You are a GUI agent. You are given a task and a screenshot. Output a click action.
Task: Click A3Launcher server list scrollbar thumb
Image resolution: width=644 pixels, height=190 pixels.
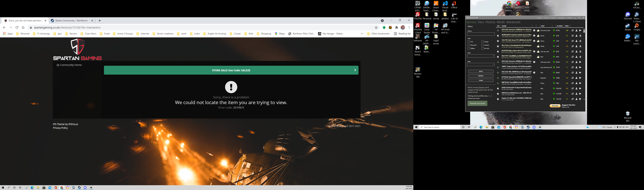pyautogui.click(x=584, y=31)
